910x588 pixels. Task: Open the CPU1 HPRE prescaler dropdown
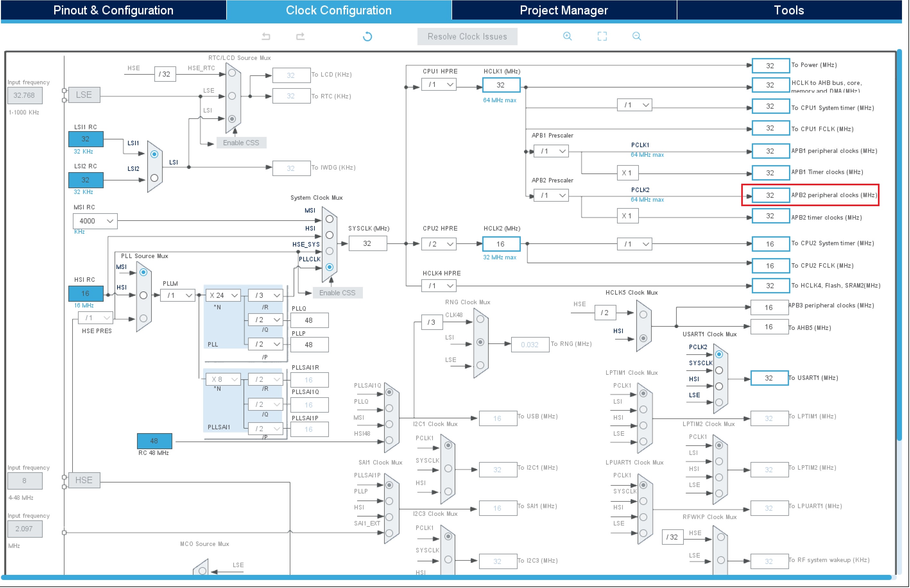coord(439,84)
